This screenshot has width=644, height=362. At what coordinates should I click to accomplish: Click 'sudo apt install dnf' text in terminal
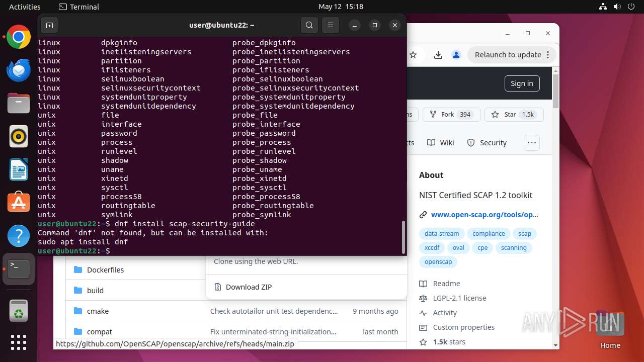coord(83,242)
